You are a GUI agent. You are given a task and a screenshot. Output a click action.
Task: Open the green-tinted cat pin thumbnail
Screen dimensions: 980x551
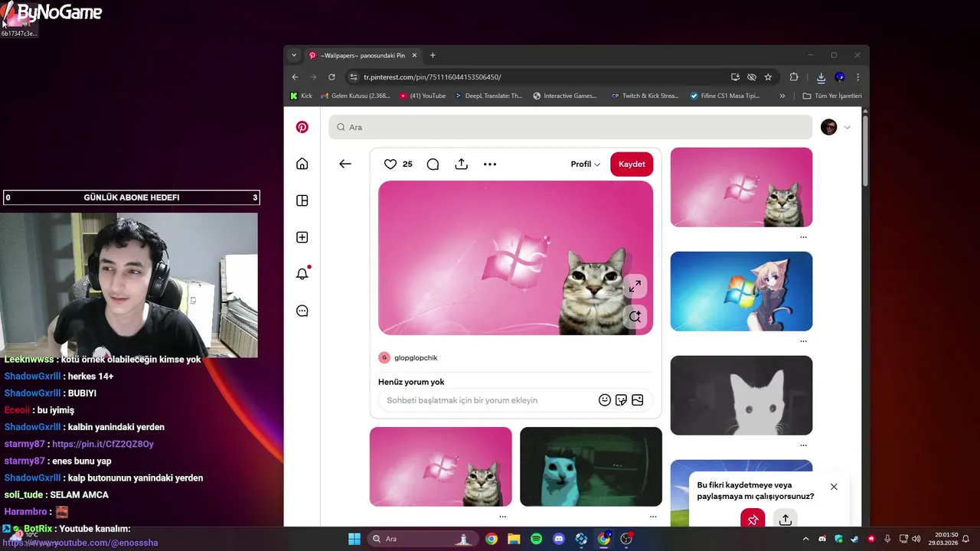pyautogui.click(x=591, y=467)
